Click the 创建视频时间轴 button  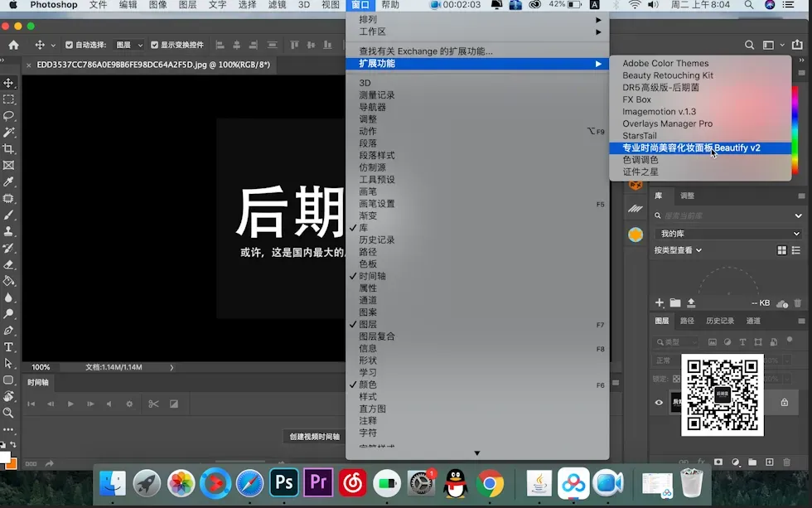pos(314,437)
